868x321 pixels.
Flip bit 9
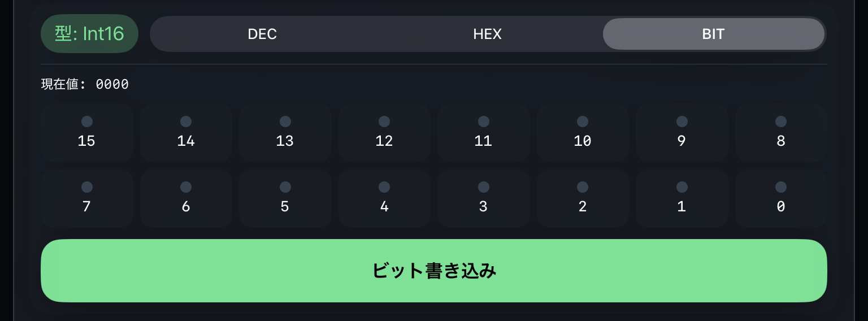pyautogui.click(x=682, y=133)
